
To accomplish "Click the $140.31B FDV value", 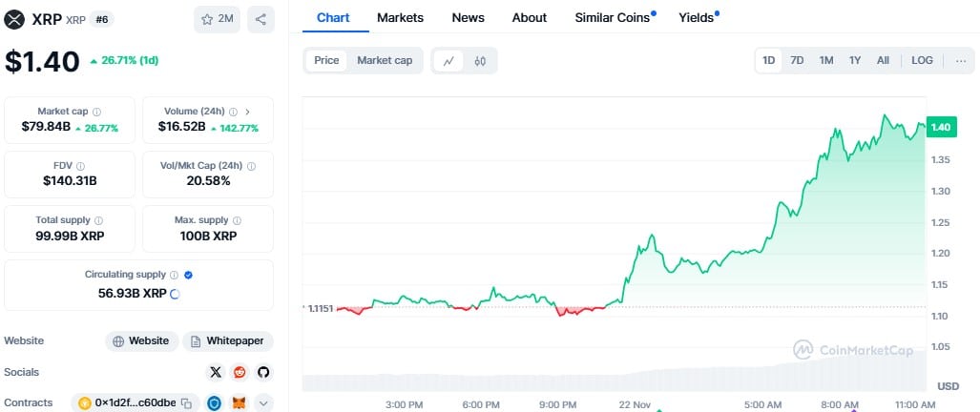I will click(70, 181).
